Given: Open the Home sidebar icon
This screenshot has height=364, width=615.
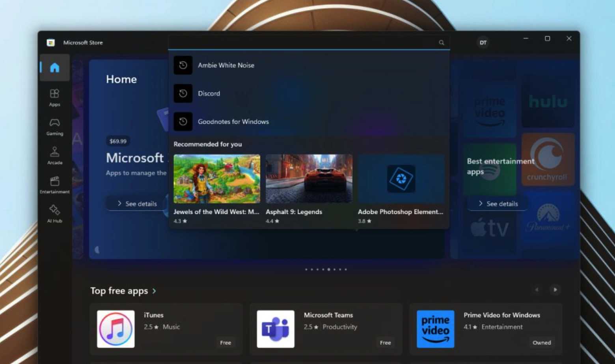Looking at the screenshot, I should pos(55,68).
